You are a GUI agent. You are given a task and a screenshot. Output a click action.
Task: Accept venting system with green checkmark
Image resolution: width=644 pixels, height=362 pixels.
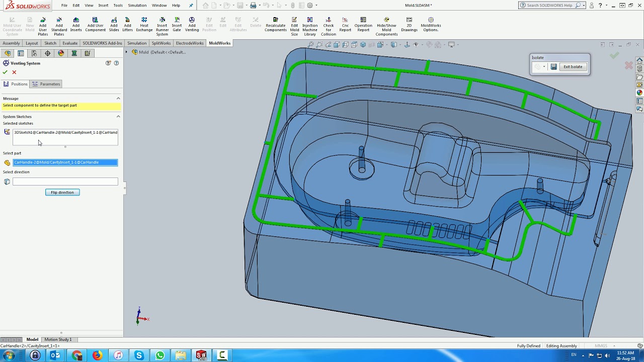(5, 72)
